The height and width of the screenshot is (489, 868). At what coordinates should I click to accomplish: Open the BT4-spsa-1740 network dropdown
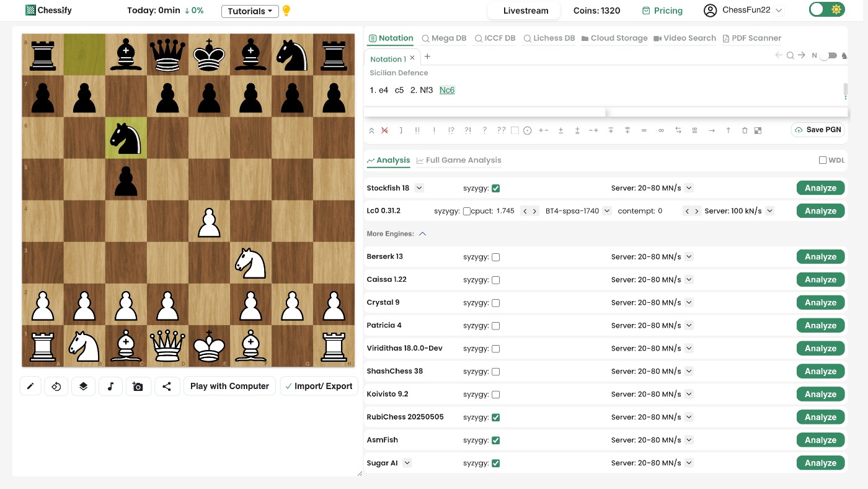(x=607, y=211)
